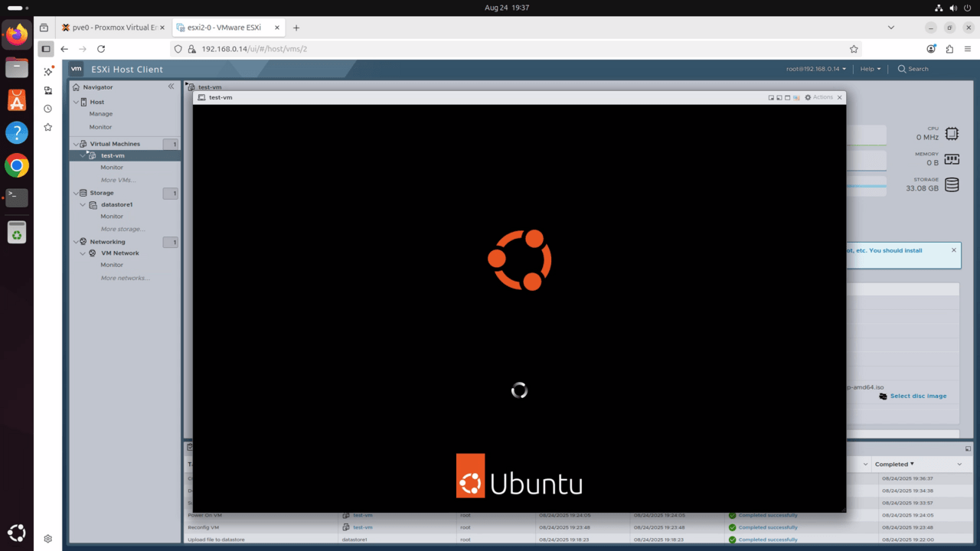Switch to pve0 - Proxmox Virtual Environment tab
This screenshot has width=980, height=551.
pyautogui.click(x=113, y=28)
